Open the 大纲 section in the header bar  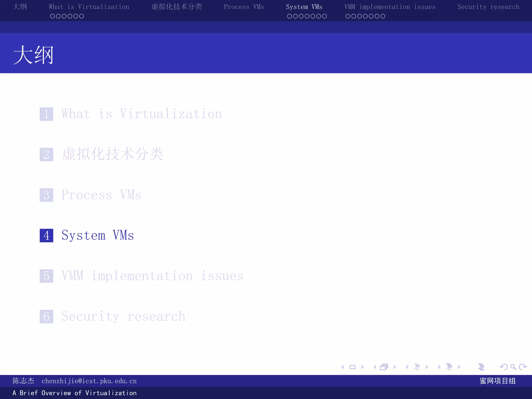coord(20,6)
